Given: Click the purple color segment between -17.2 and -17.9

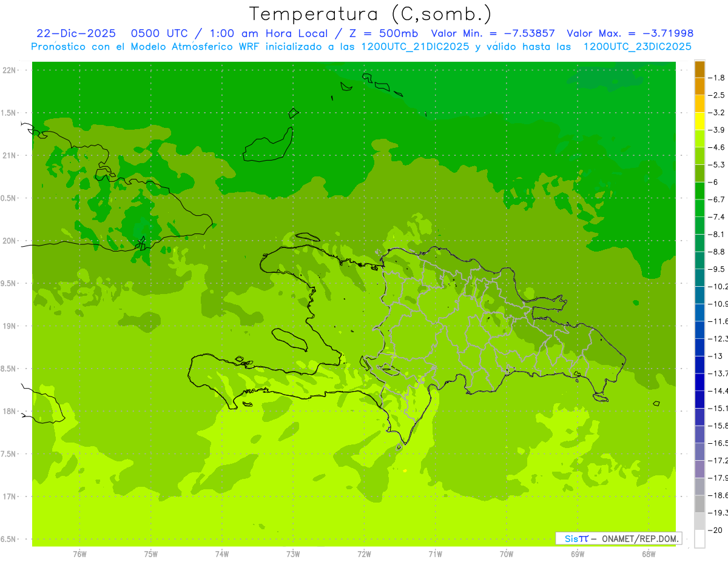Looking at the screenshot, I should [x=699, y=469].
